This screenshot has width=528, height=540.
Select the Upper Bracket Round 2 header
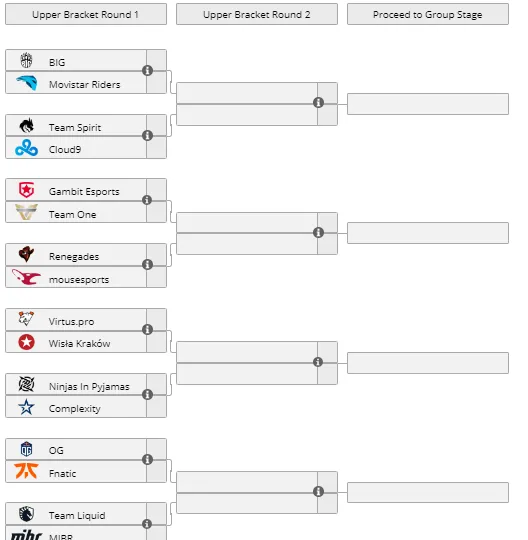(x=257, y=14)
